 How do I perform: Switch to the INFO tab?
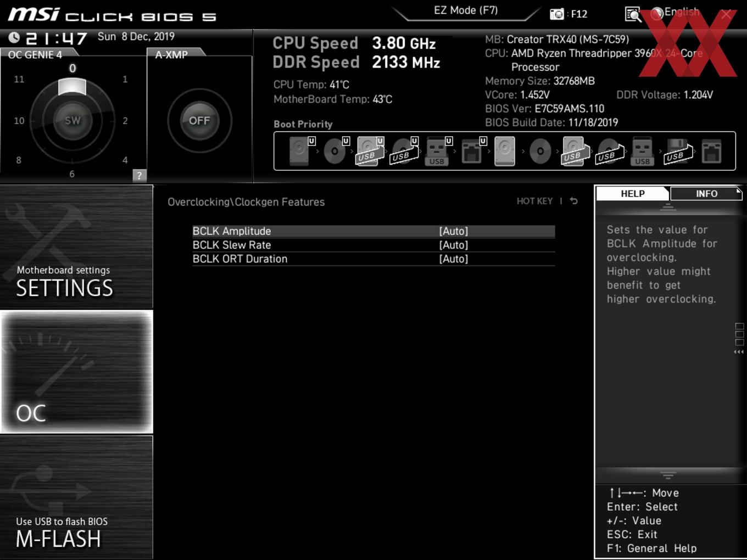click(x=706, y=193)
